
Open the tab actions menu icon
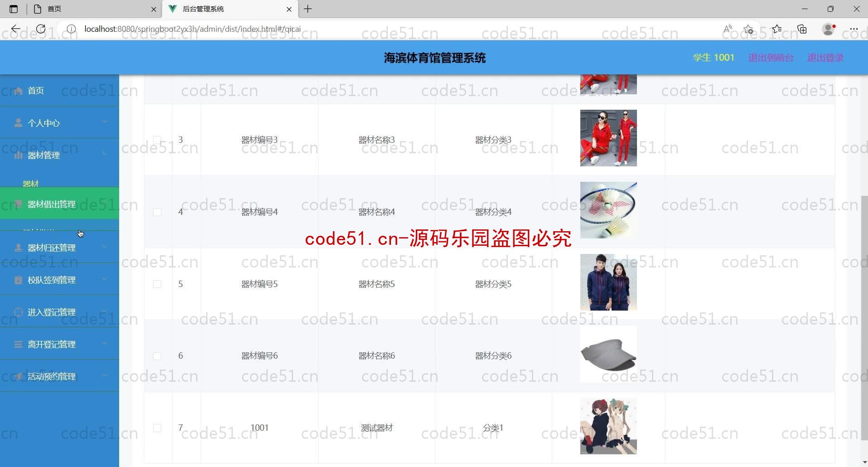click(x=14, y=9)
